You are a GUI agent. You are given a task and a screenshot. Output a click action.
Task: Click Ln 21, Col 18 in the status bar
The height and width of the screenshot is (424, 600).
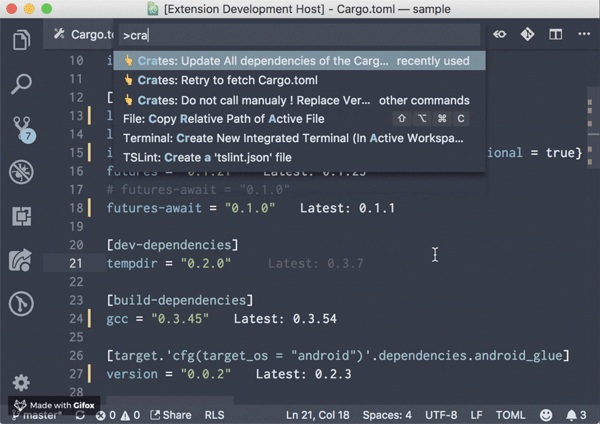point(318,414)
